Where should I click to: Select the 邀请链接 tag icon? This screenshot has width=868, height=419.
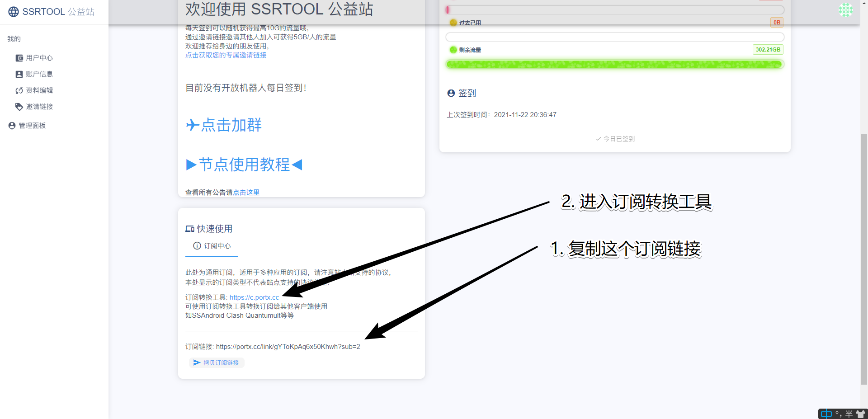pyautogui.click(x=19, y=107)
